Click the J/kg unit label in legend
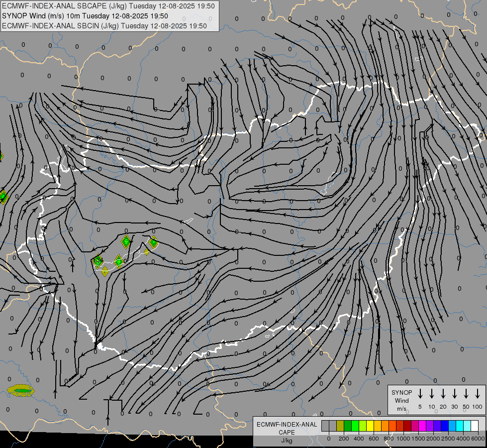487x448 pixels. tap(287, 441)
